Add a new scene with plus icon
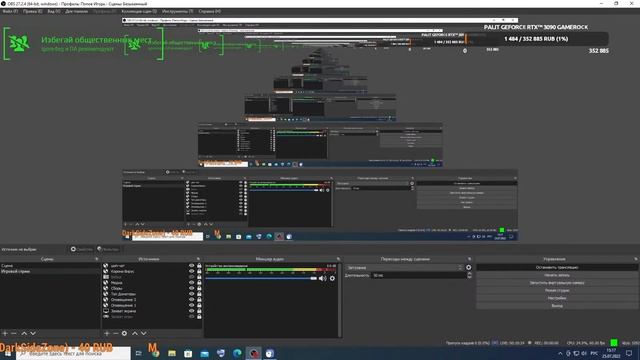The image size is (640, 360). [x=5, y=333]
